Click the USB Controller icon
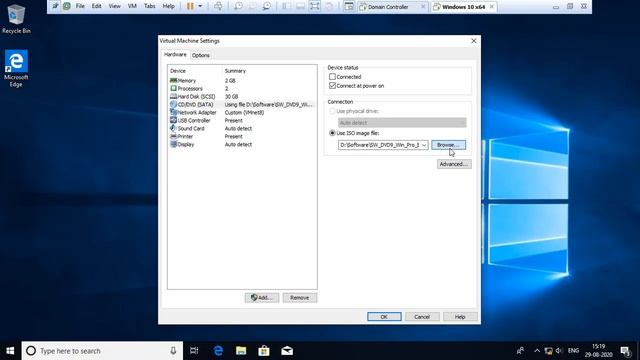This screenshot has height=360, width=640. tap(173, 120)
